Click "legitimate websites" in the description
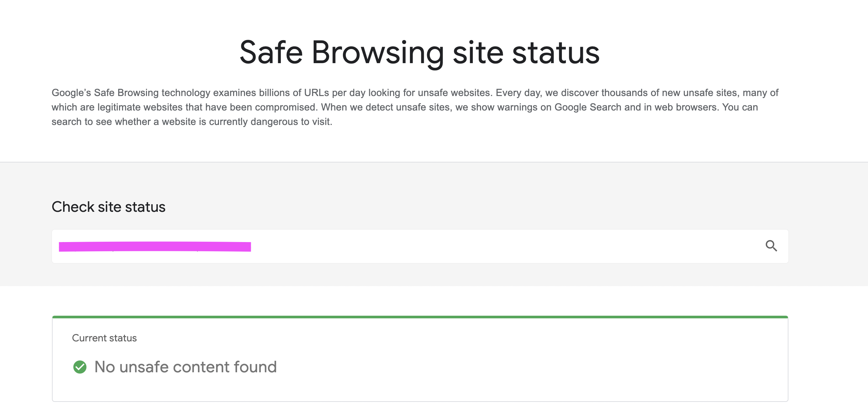Image resolution: width=868 pixels, height=417 pixels. coord(139,107)
